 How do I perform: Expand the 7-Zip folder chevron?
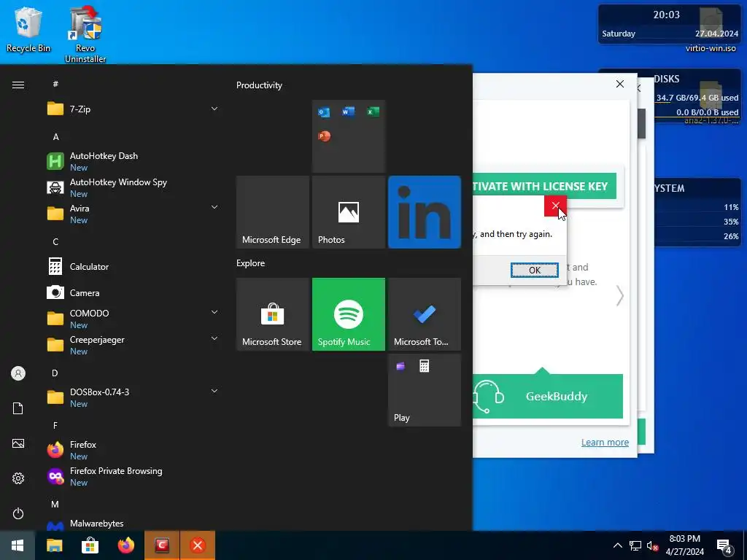coord(214,109)
